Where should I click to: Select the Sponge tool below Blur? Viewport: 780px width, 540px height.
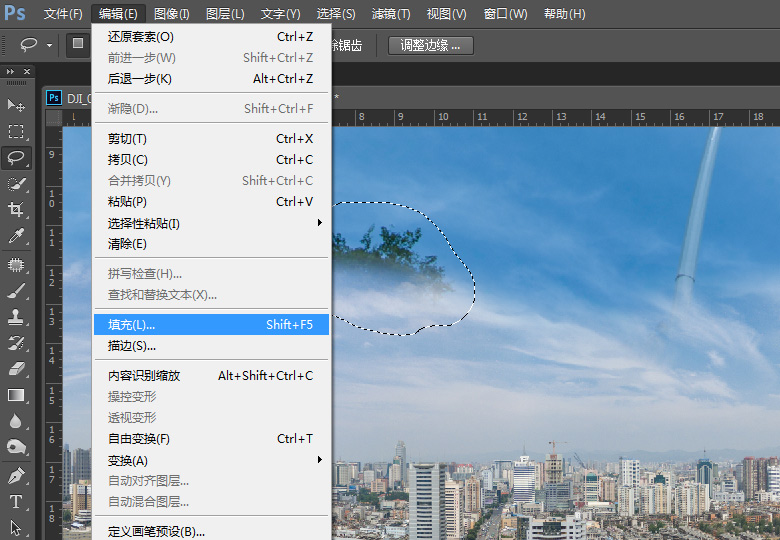(x=16, y=447)
